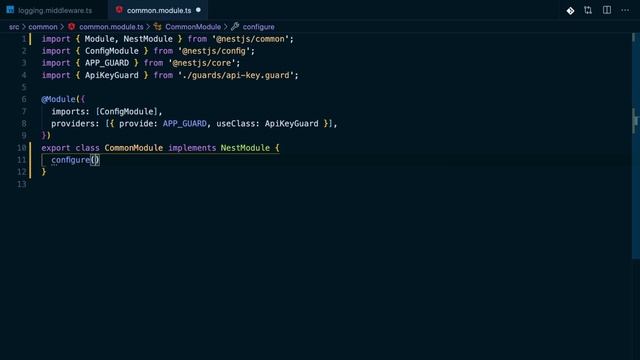Viewport: 640px width, 360px height.
Task: Expand the chevron after common breadcrumb
Action: tap(62, 27)
